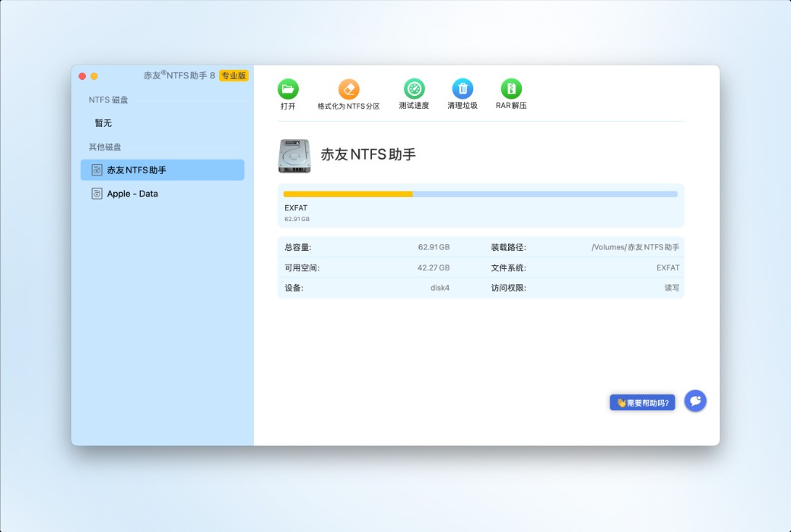Run the speed test gauge icon

(x=415, y=89)
